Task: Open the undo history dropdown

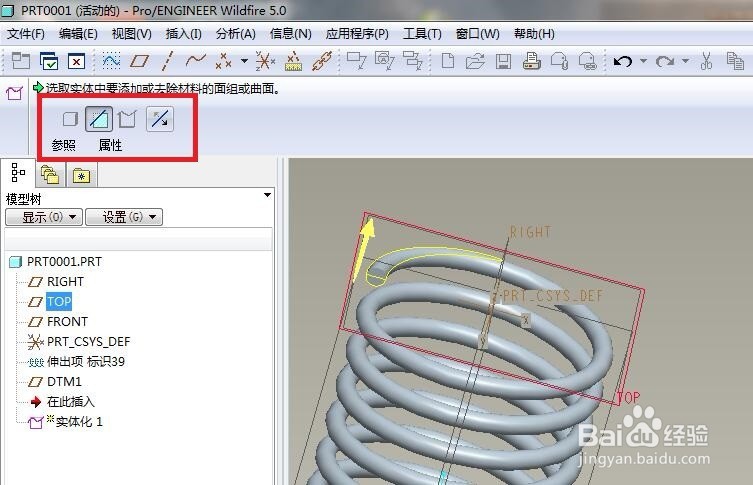Action: tap(643, 61)
